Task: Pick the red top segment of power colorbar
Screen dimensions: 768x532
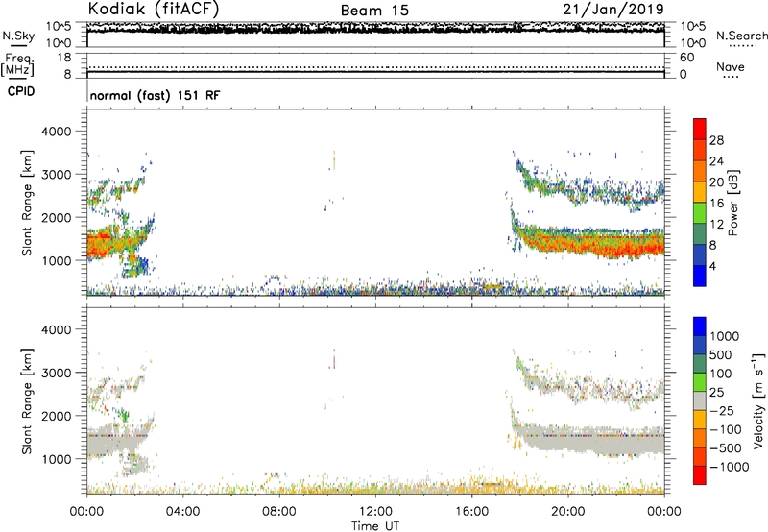Action: pos(700,129)
